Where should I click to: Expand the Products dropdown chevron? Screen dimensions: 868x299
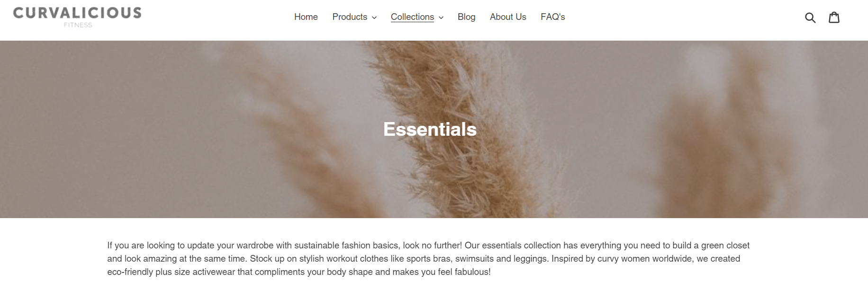(x=374, y=18)
